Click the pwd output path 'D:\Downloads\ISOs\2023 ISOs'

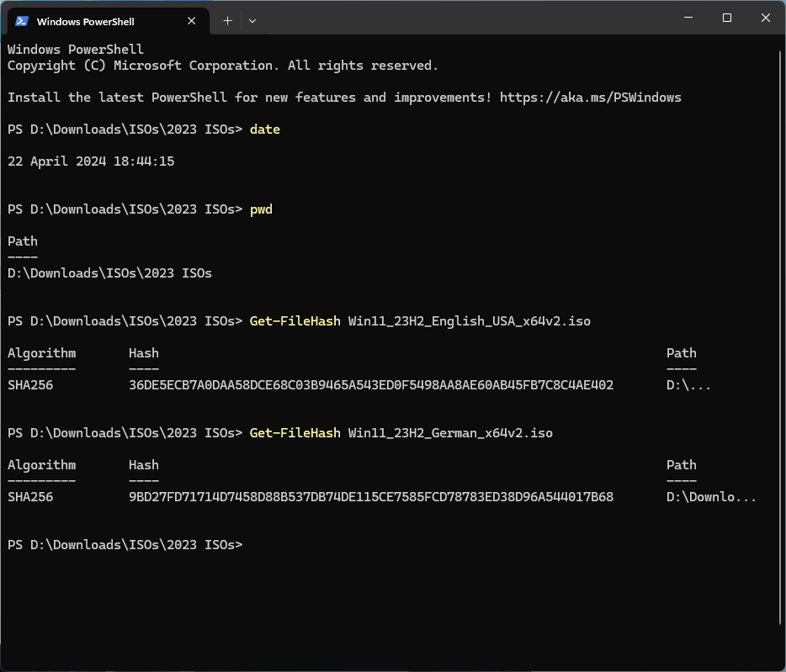click(x=109, y=273)
